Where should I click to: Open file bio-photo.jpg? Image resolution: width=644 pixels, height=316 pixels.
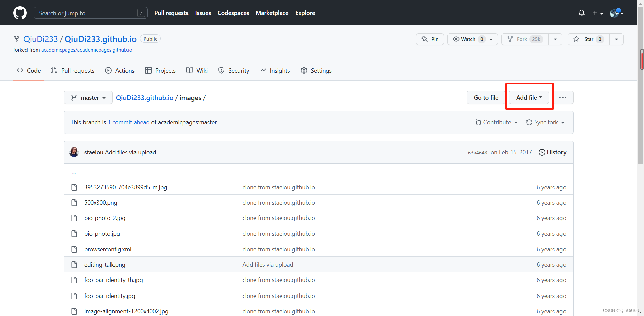(102, 234)
